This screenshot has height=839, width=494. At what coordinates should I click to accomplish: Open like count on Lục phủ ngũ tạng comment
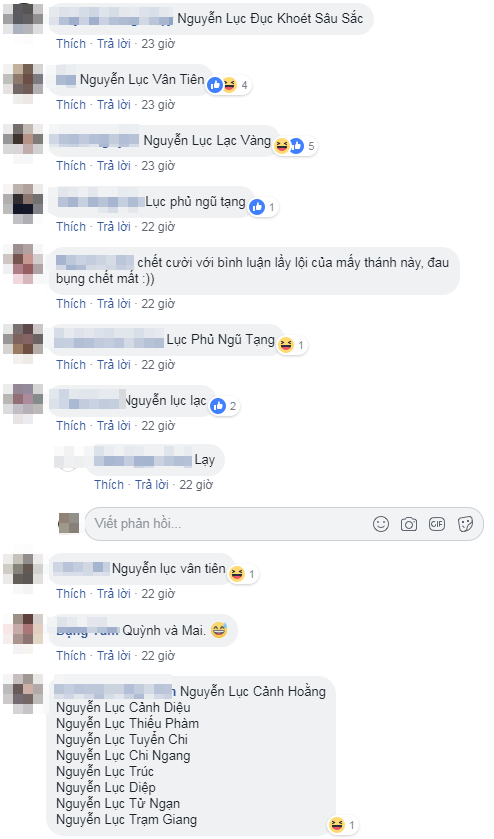[263, 207]
